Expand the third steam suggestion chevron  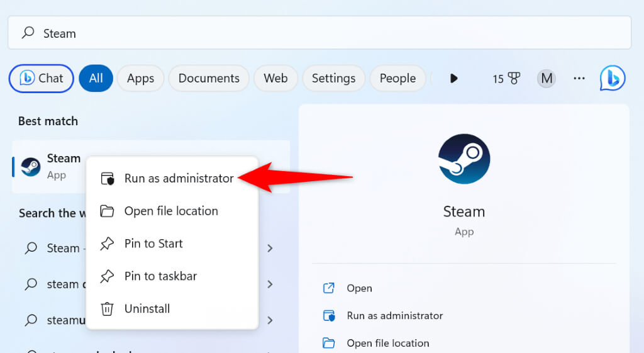pyautogui.click(x=270, y=320)
